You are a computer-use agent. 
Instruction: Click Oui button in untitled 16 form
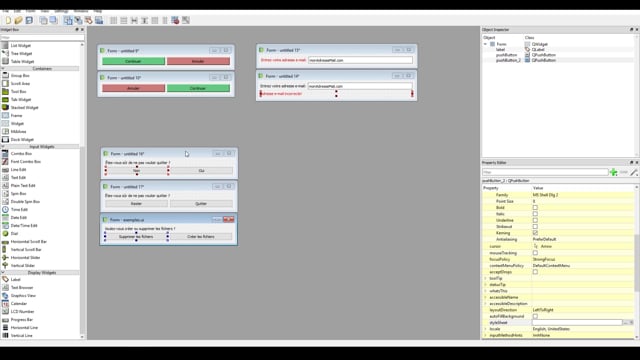click(x=201, y=171)
